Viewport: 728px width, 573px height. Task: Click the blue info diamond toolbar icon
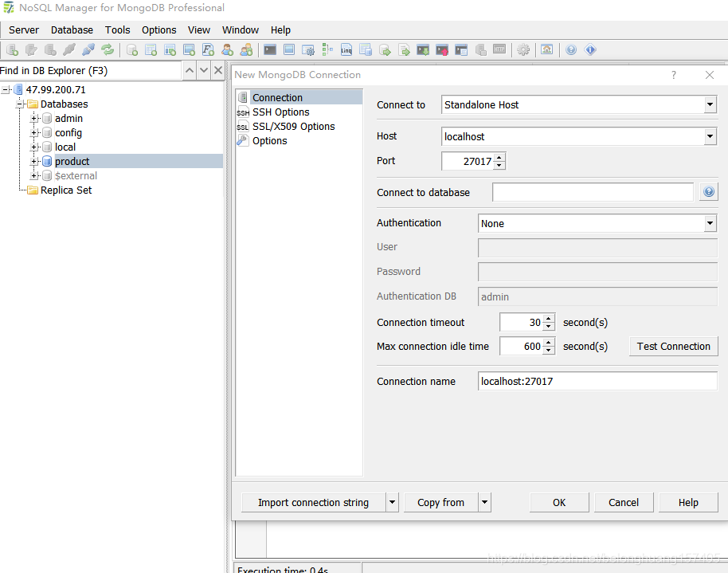coord(590,49)
